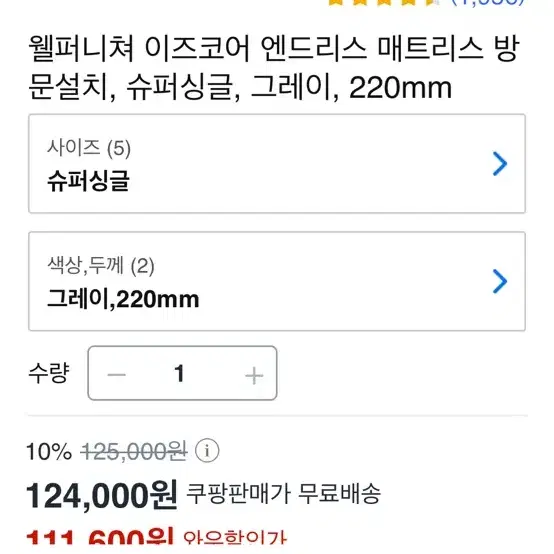Tap the minus icon in the quantity stepper
This screenshot has height=554, width=554.
point(117,375)
